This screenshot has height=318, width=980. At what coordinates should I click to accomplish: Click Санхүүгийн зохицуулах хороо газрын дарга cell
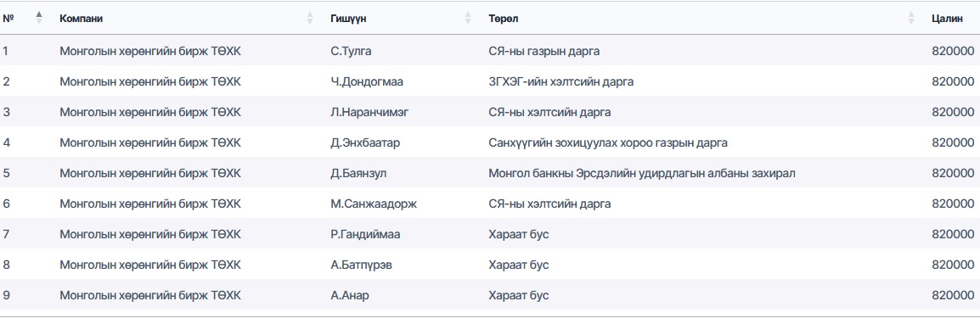tap(608, 142)
